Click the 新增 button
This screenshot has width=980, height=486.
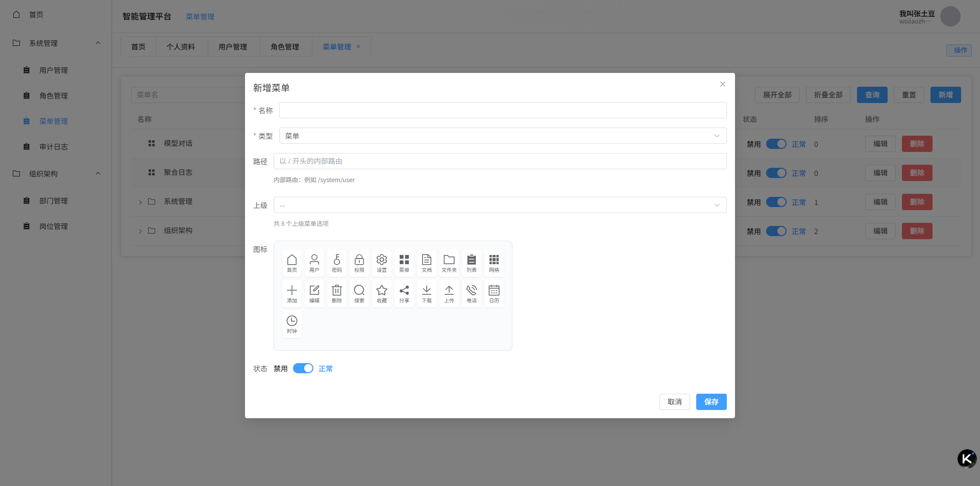pyautogui.click(x=945, y=95)
